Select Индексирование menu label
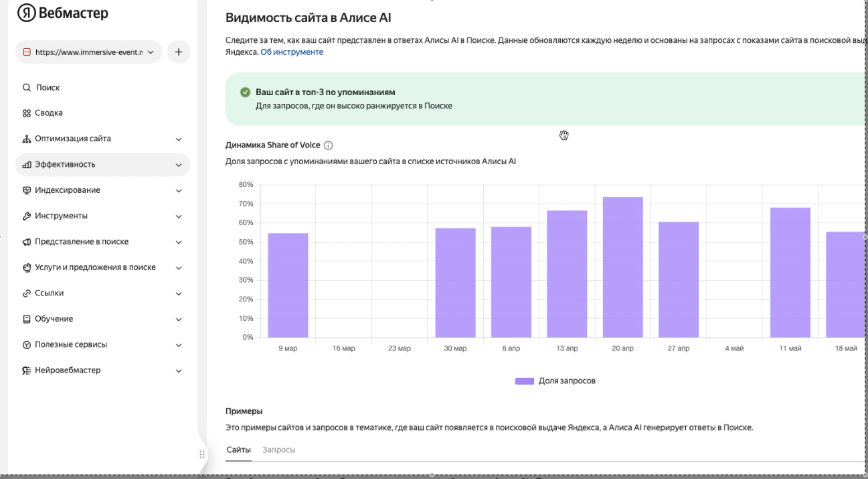 (x=68, y=190)
